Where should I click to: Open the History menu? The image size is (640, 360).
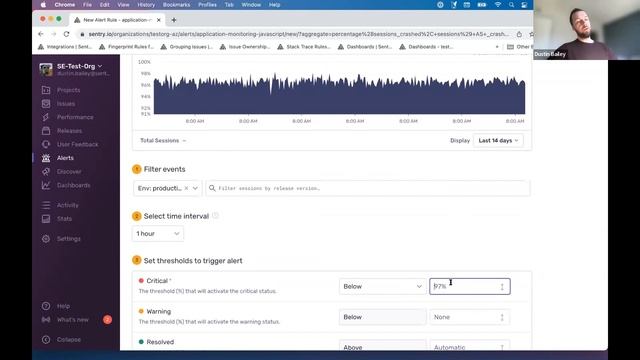pyautogui.click(x=146, y=5)
